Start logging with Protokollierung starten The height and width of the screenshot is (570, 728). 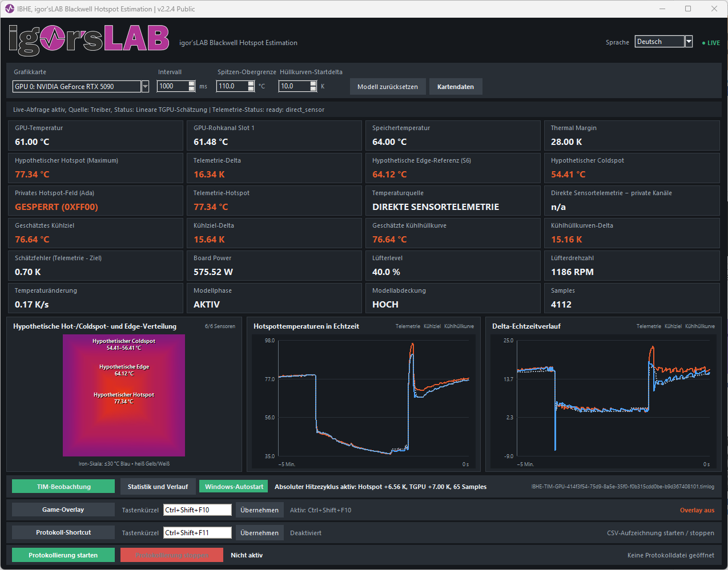(x=63, y=555)
